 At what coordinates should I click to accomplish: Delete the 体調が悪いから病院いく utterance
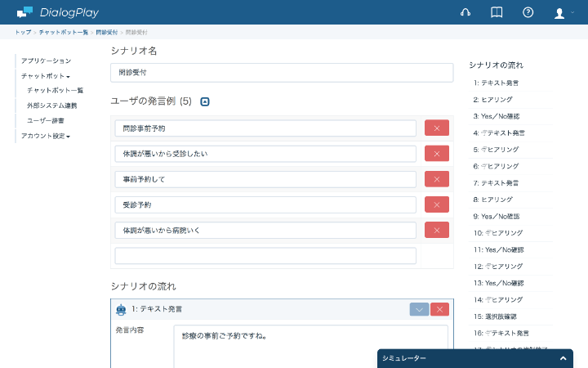436,230
